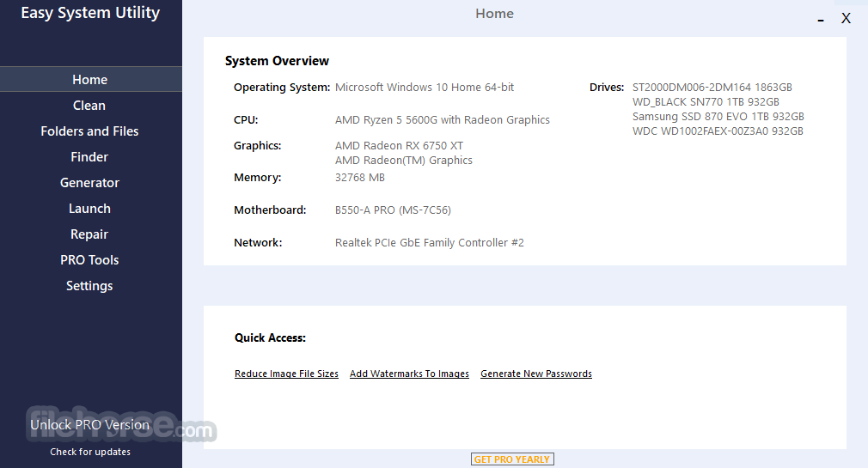Minimize the Easy System Utility window
Screen dimensions: 868x468
(821, 20)
